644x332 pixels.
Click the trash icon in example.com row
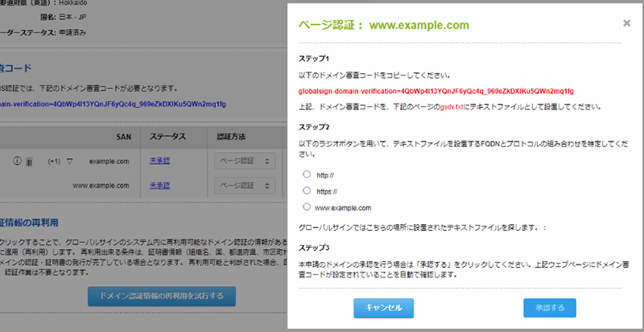click(x=28, y=162)
